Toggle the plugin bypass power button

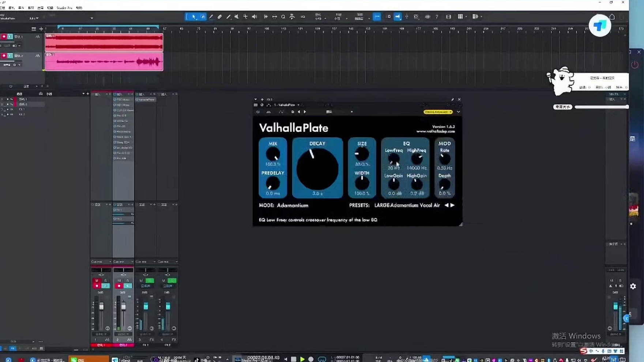tap(258, 112)
